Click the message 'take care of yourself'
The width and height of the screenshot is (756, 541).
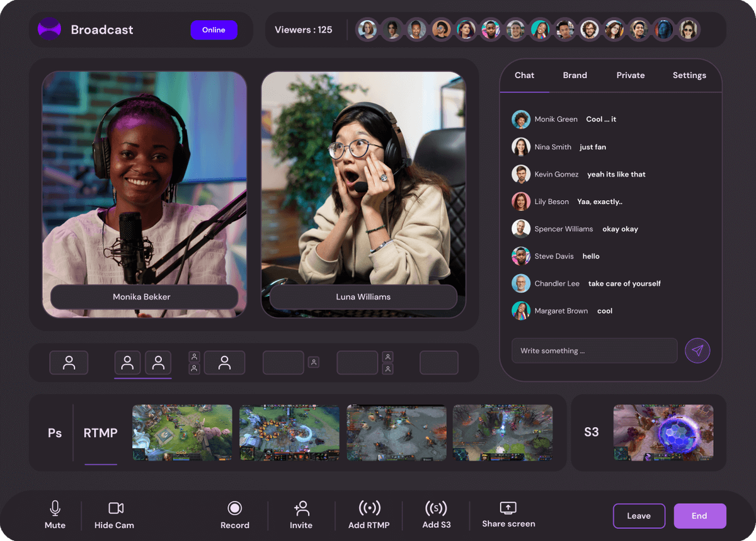[x=624, y=283]
